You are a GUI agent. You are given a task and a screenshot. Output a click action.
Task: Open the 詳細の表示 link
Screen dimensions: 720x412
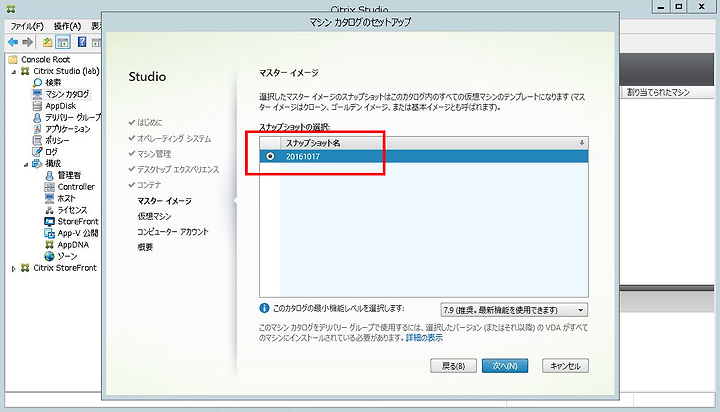(424, 338)
